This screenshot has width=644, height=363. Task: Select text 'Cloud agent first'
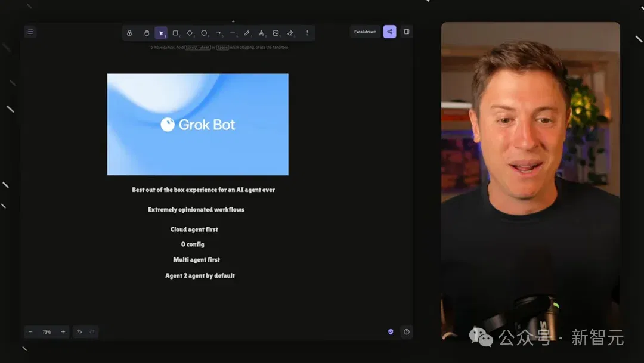[x=194, y=229]
